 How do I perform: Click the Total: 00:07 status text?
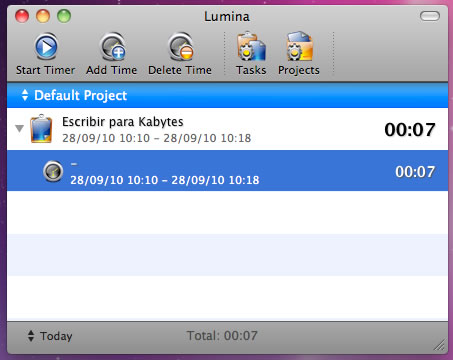pos(222,336)
